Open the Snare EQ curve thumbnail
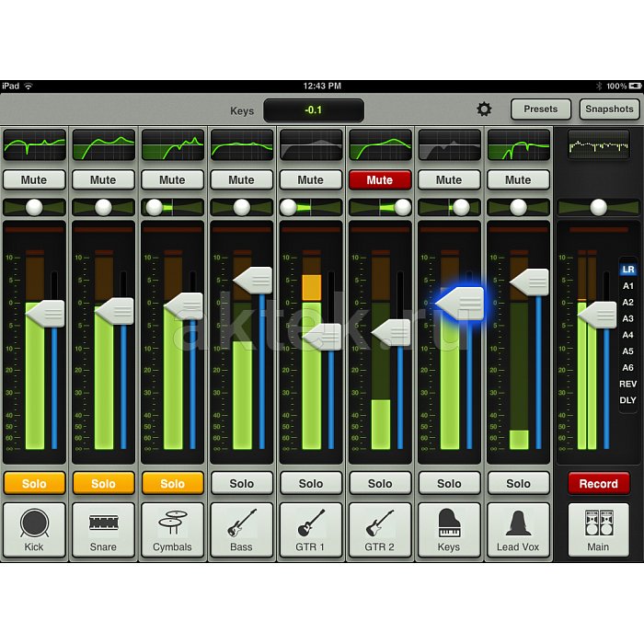Screen dimensions: 644x644 point(103,145)
